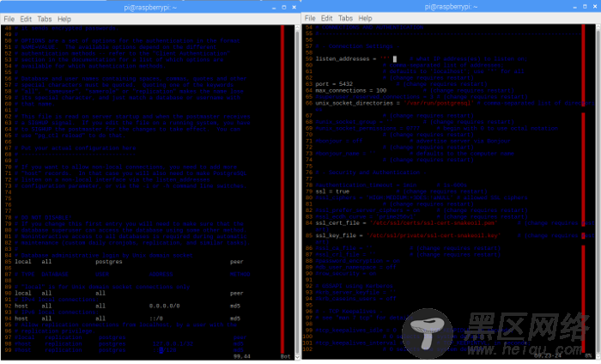This screenshot has height=364, width=601.
Task: Click 'host' type on line 92
Action: tap(21, 306)
